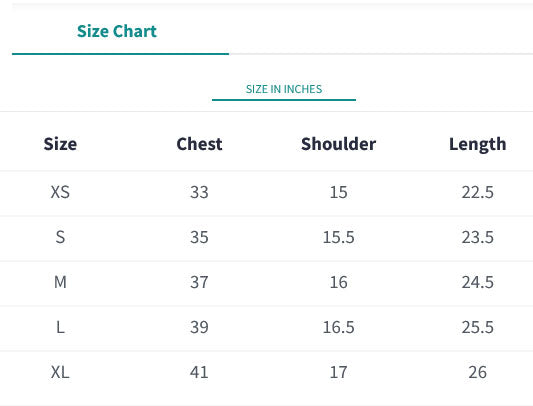
Task: Click the Length column header
Action: 478,144
